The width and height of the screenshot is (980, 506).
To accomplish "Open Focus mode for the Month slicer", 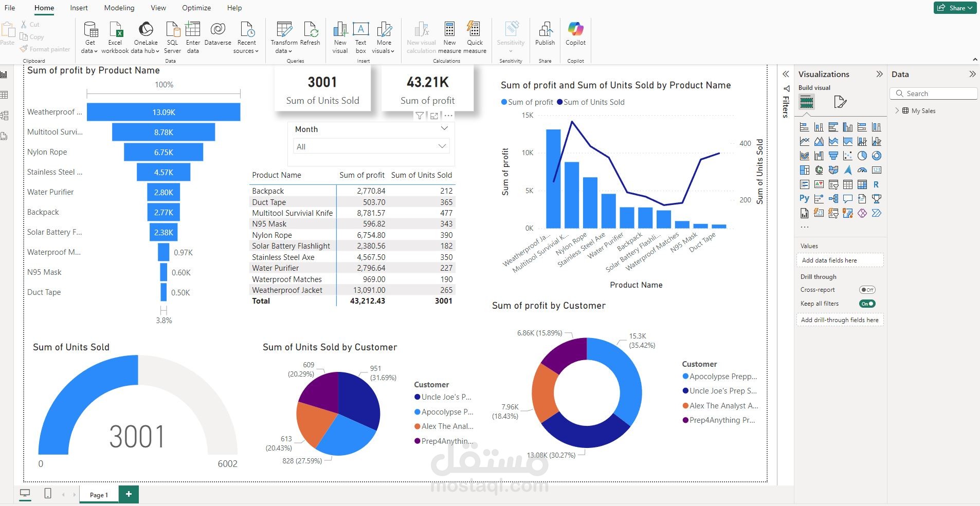I will tap(434, 116).
